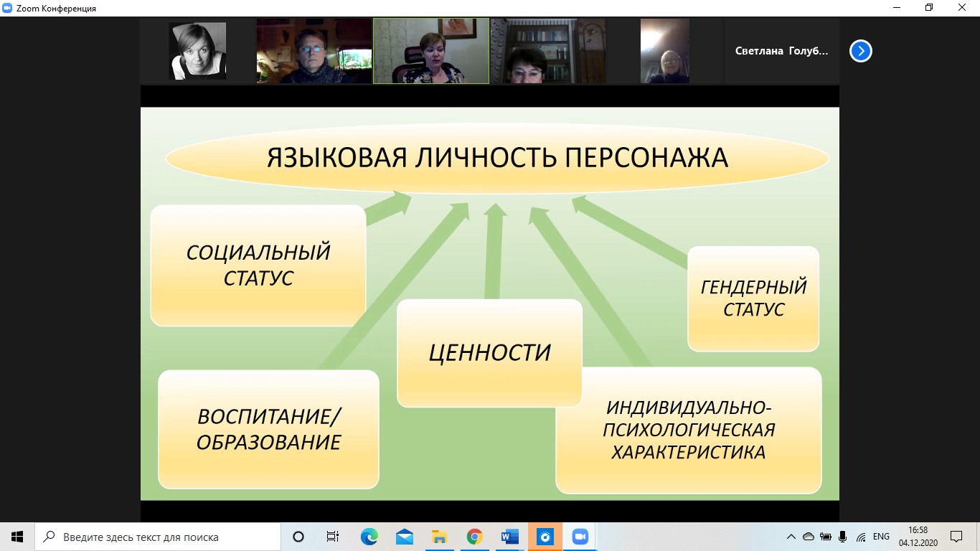This screenshot has height=551, width=980.
Task: Open the highlighted orange taskbar app
Action: (x=545, y=537)
